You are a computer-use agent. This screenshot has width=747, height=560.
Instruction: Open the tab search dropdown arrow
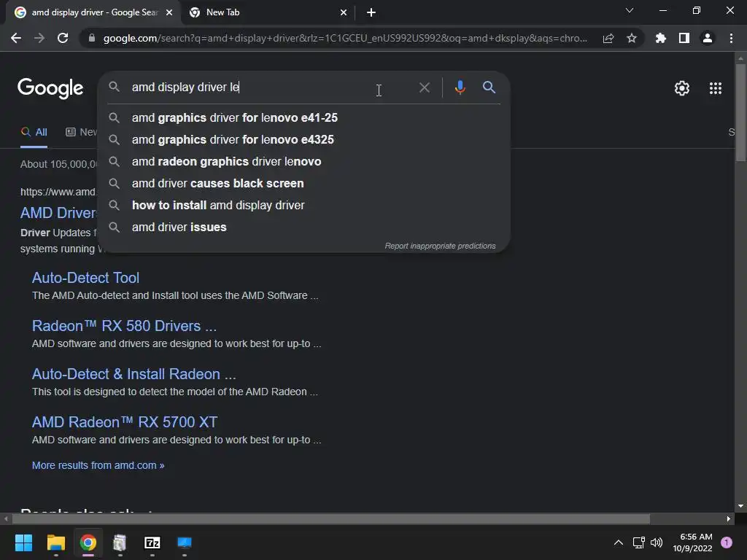(630, 10)
